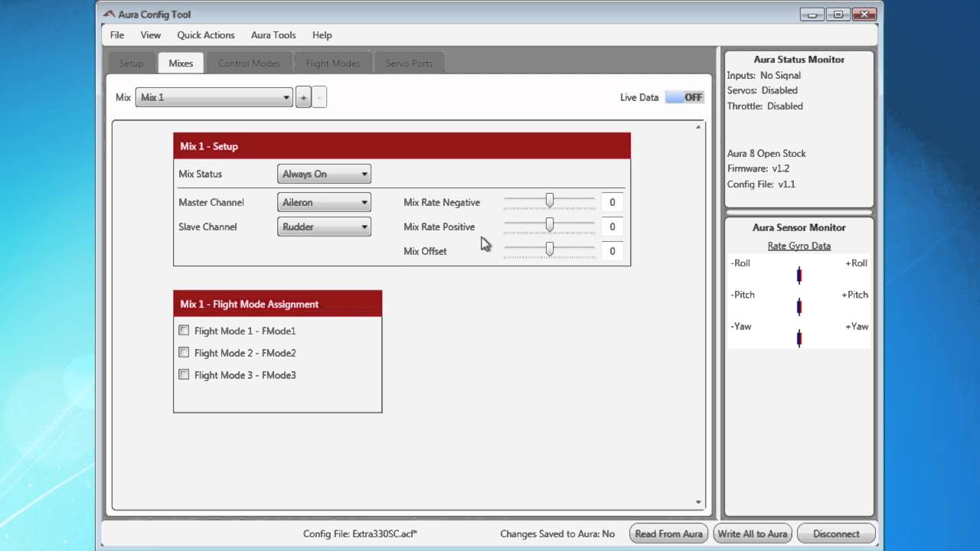The image size is (980, 551).
Task: Click the scroll up arrow in mix panel
Action: coord(698,127)
